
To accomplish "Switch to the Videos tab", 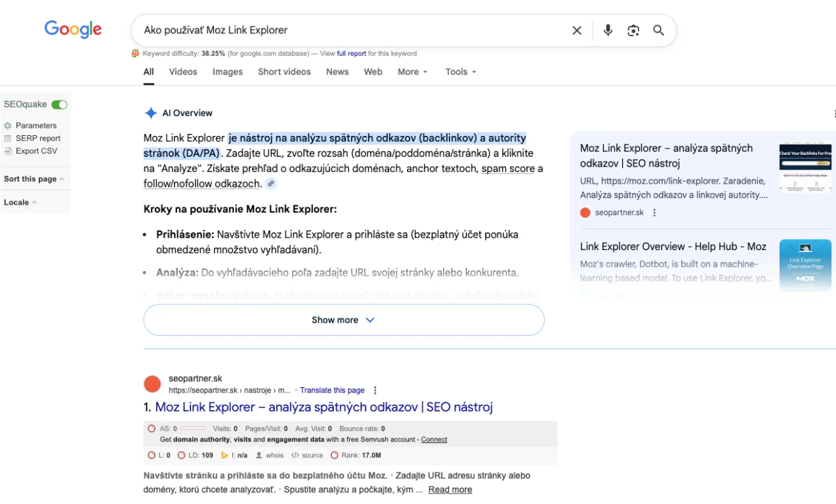I will tap(182, 72).
